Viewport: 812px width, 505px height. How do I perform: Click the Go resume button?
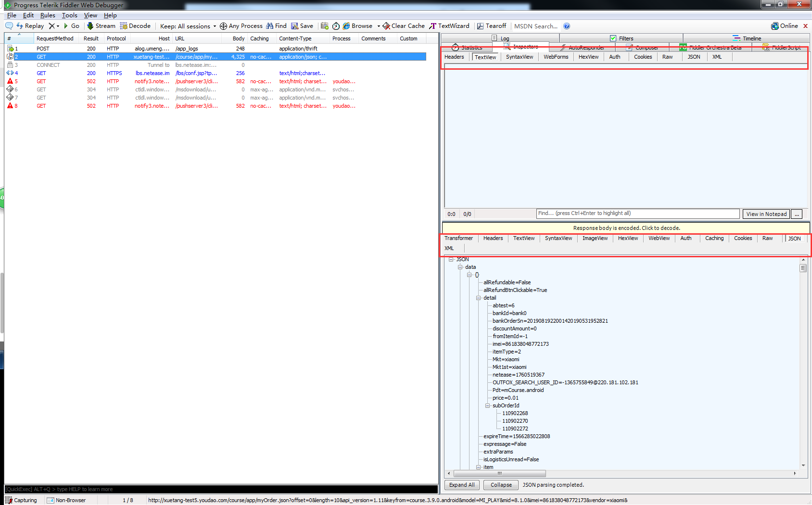coord(72,26)
